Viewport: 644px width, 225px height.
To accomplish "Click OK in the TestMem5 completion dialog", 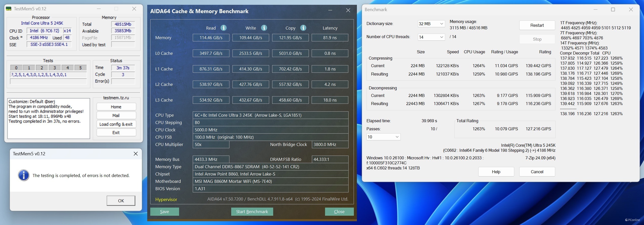I will (121, 201).
